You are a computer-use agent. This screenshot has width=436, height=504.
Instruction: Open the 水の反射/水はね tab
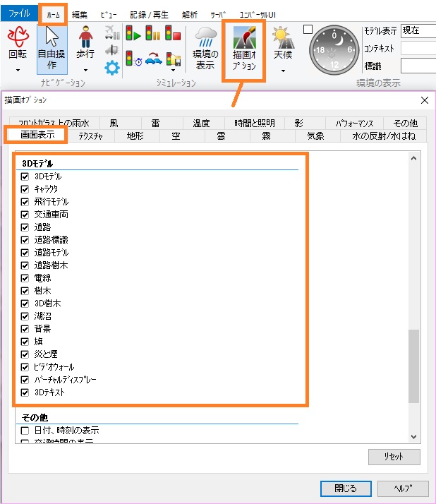coord(384,136)
